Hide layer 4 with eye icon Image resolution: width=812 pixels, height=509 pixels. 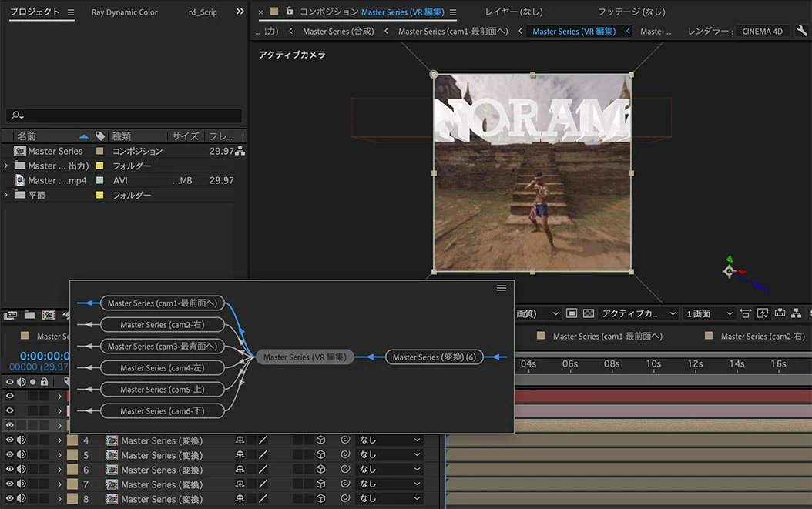pyautogui.click(x=9, y=440)
